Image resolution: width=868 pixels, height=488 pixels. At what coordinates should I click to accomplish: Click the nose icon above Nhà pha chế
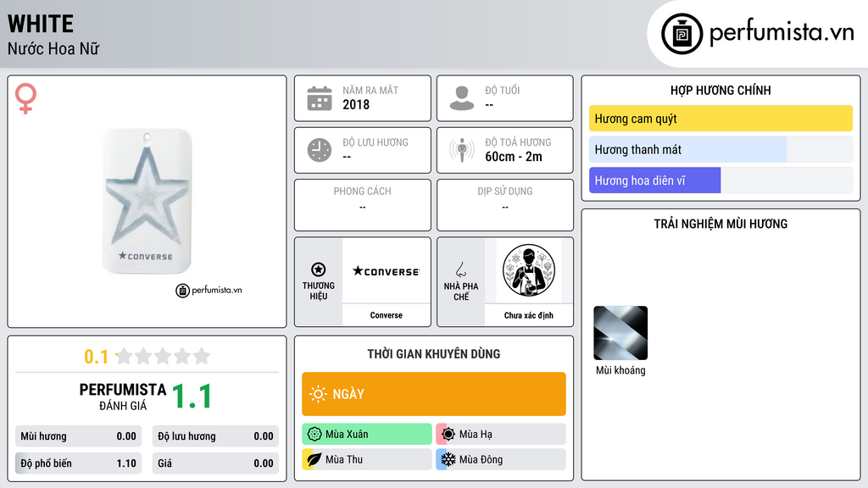460,269
